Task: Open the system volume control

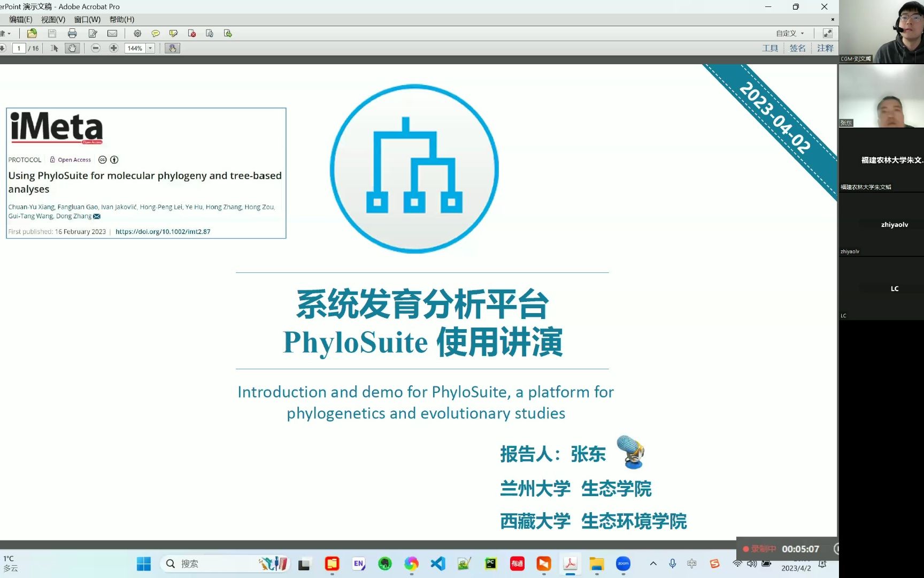Action: [752, 564]
